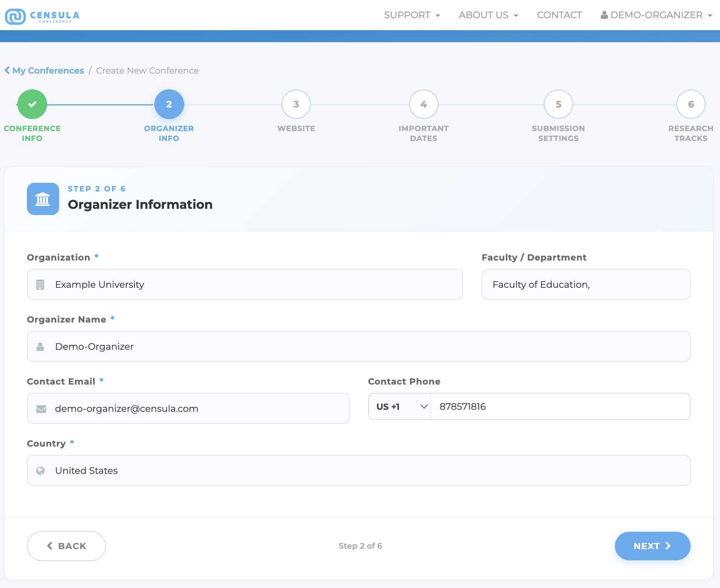
Task: Click the Organization field label
Action: pyautogui.click(x=58, y=257)
